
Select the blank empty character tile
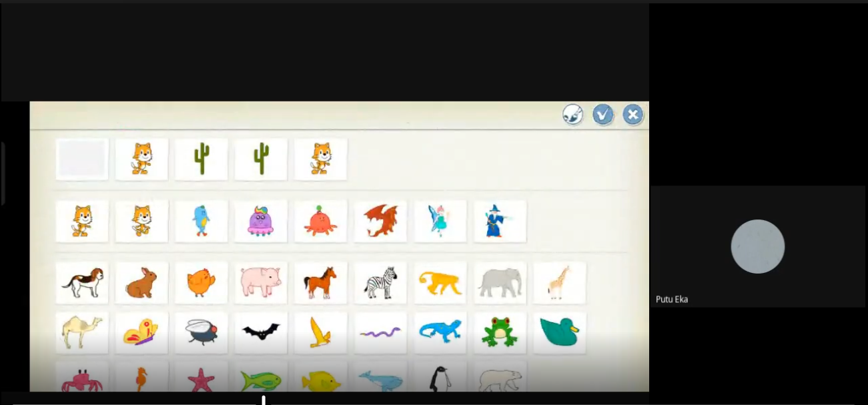82,159
